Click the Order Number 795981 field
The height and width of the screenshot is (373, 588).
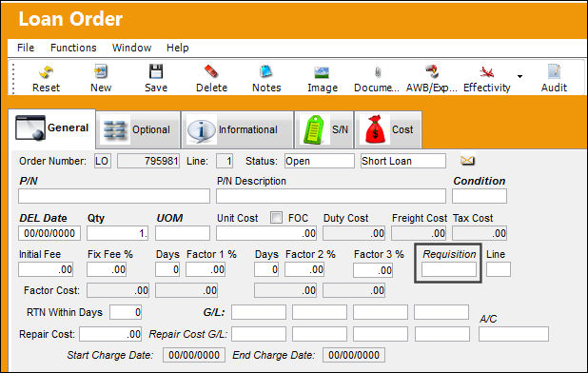[148, 161]
